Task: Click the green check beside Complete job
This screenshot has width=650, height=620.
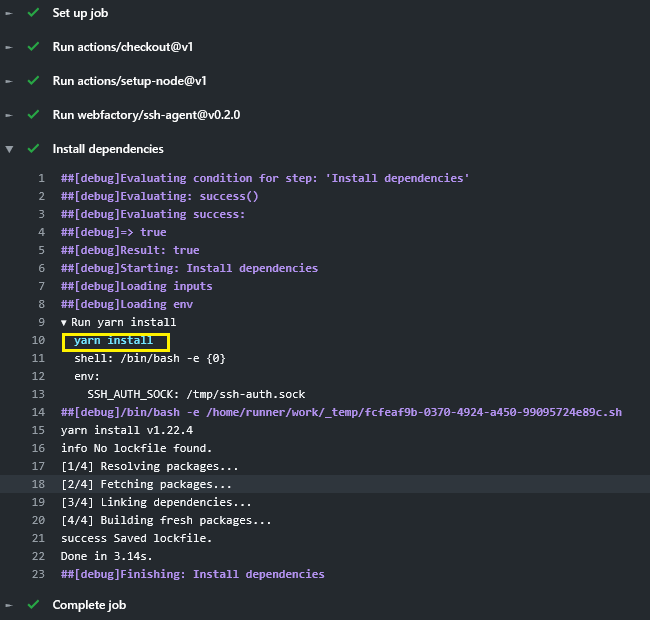Action: 33,605
